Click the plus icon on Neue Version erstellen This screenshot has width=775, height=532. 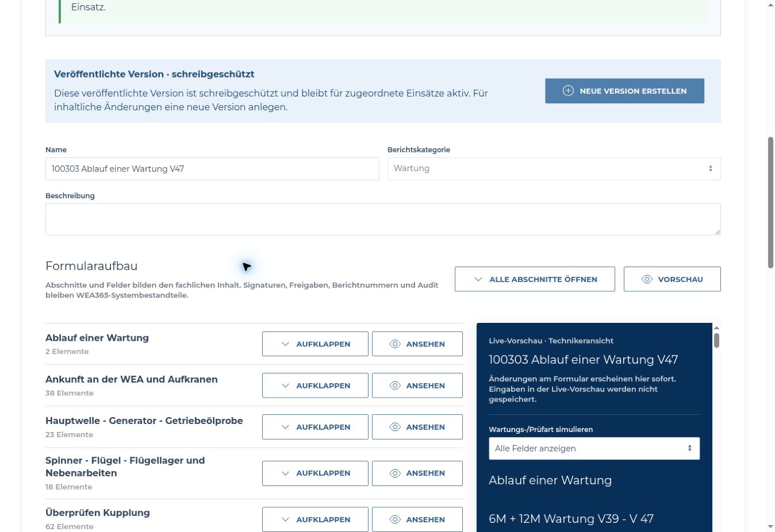coord(568,91)
